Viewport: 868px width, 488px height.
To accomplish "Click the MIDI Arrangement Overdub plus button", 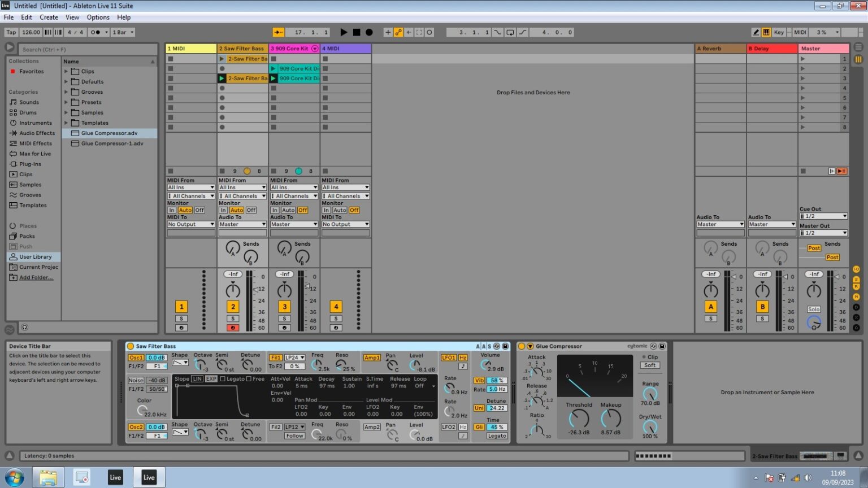I will click(388, 32).
